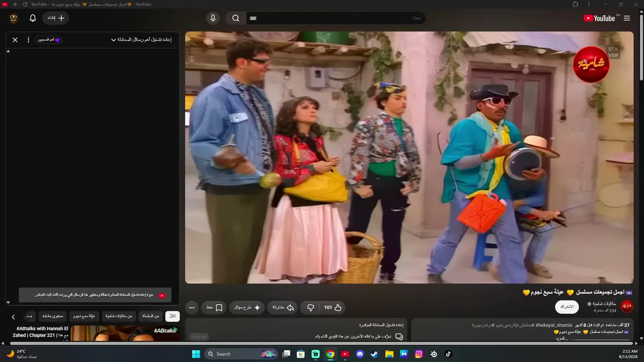The image size is (644, 362).
Task: Go to the YouTube home logo
Action: tap(600, 18)
